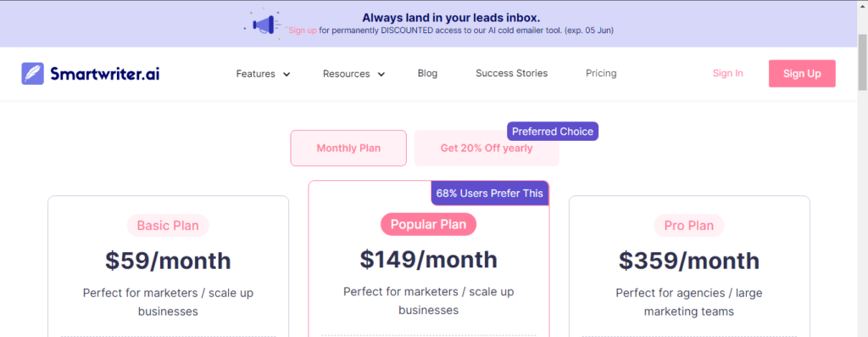Click the Smartwriter.ai feather logo icon
The image size is (868, 337).
pyautogui.click(x=33, y=74)
